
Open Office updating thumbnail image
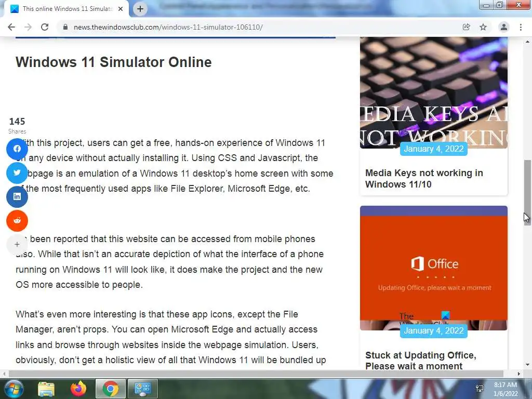[434, 268]
